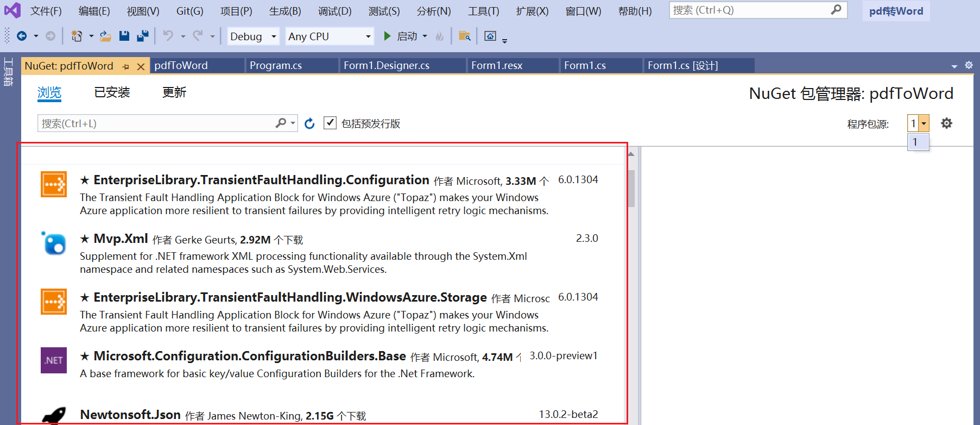
Task: Toggle the include prerelease checkbox
Action: point(330,123)
